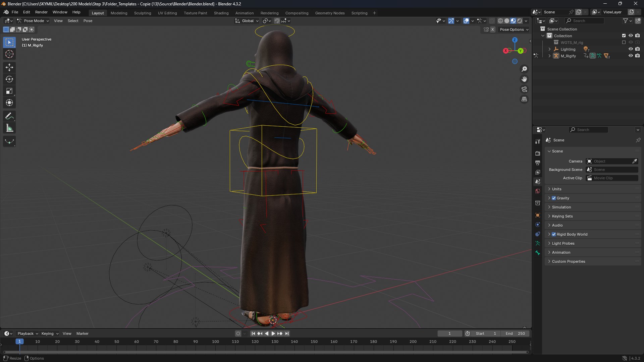
Task: Expand the Keying Sets panel
Action: 562,216
